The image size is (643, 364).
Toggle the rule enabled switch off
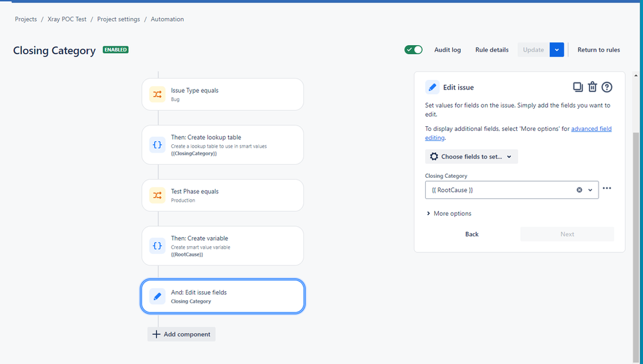click(414, 50)
